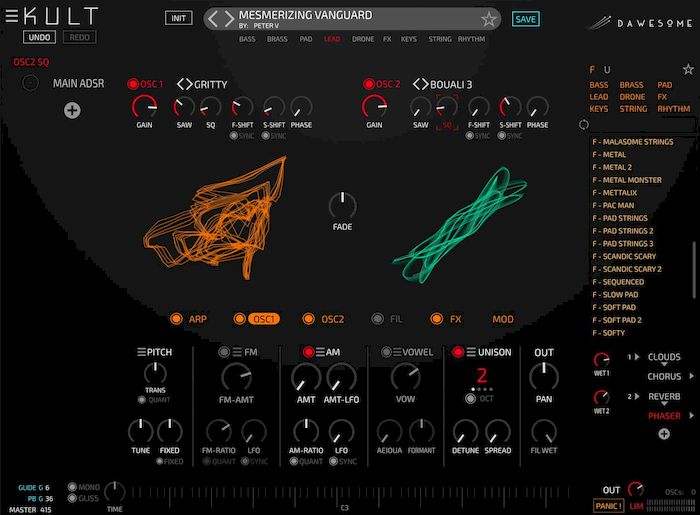Load the F - METAL MONSTER preset
This screenshot has height=515, width=700.
627,180
